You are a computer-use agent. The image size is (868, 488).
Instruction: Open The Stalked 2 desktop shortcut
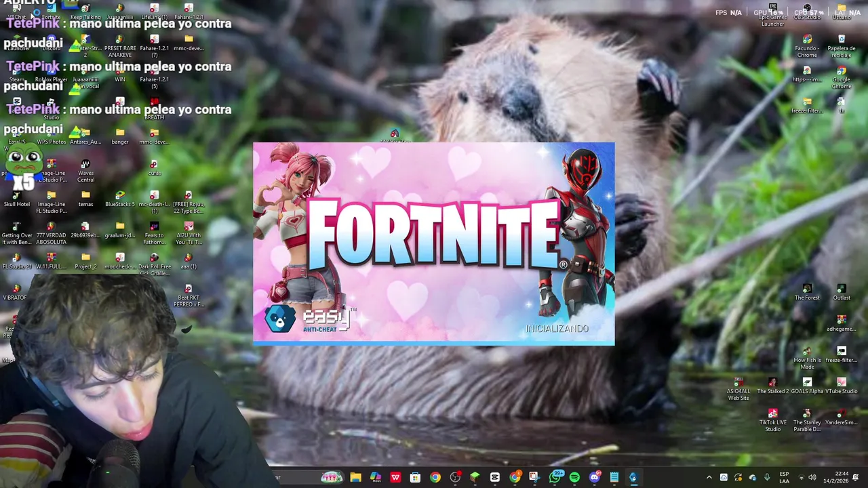click(772, 386)
